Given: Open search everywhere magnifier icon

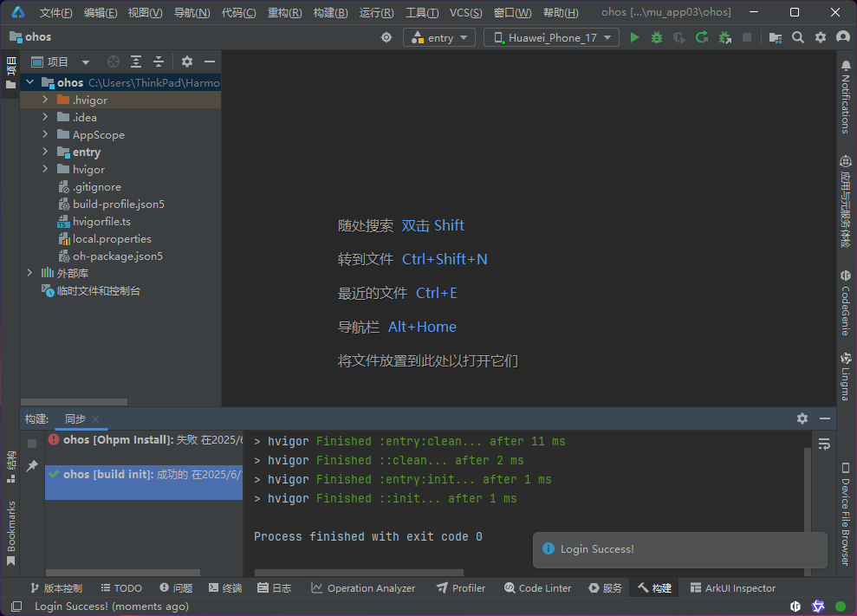Looking at the screenshot, I should [x=797, y=37].
